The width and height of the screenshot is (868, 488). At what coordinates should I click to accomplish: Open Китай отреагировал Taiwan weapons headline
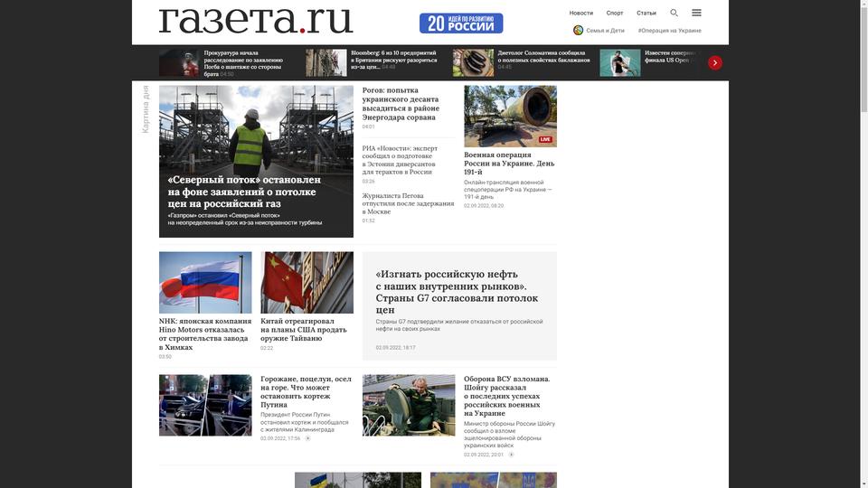304,330
